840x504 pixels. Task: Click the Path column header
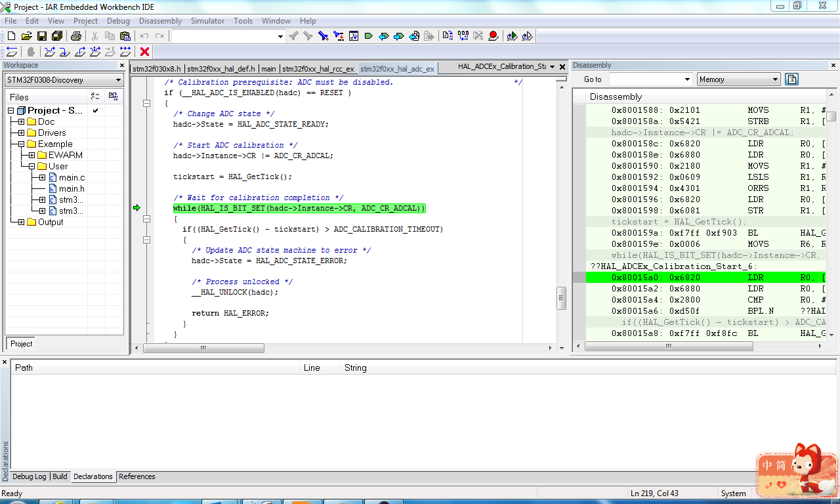click(x=155, y=367)
